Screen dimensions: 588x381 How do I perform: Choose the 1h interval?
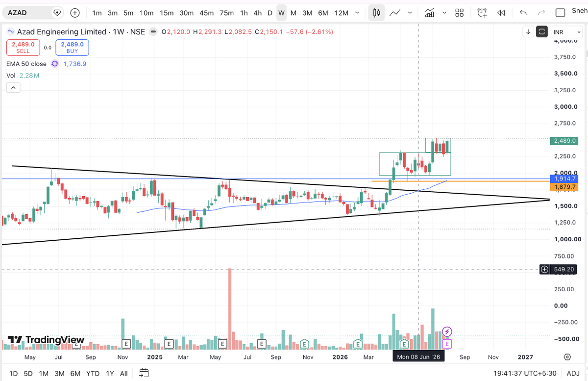(244, 13)
